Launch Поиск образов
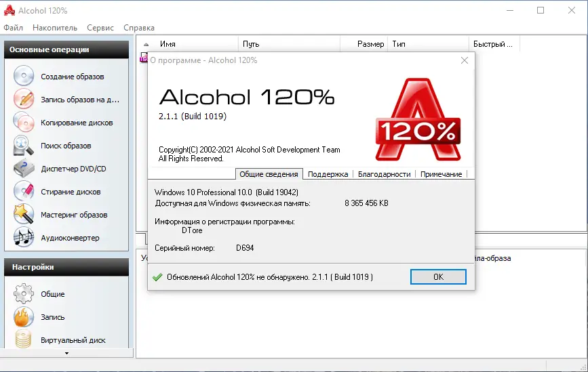This screenshot has height=372, width=588. coord(66,146)
